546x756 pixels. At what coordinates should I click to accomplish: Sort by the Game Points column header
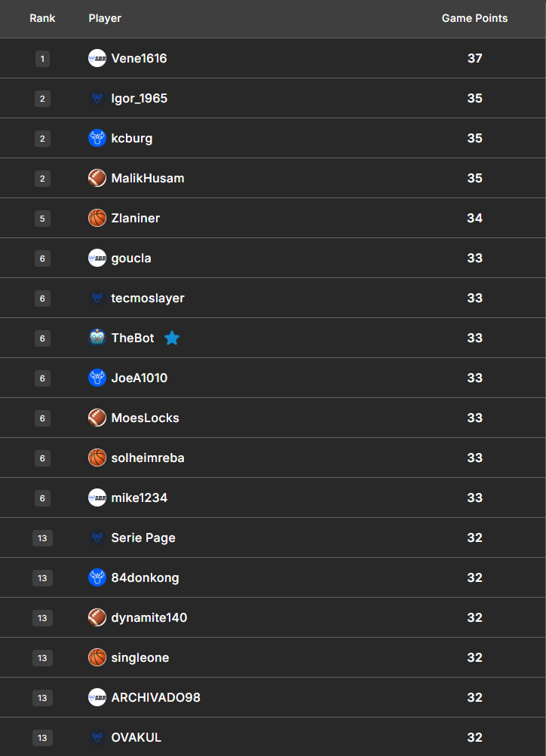474,18
